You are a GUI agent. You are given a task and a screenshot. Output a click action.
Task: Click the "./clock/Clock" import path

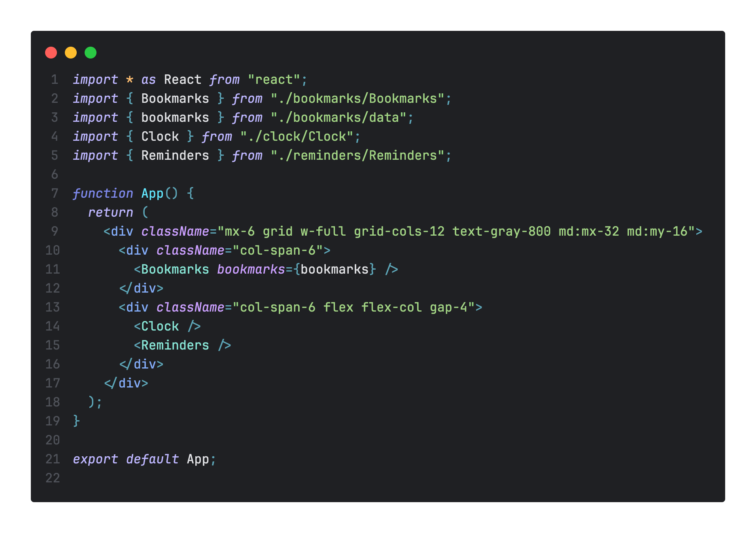click(297, 136)
